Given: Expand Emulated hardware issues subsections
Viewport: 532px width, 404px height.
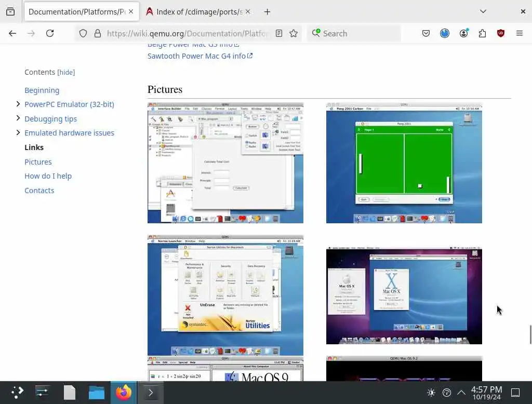Looking at the screenshot, I should [x=18, y=132].
